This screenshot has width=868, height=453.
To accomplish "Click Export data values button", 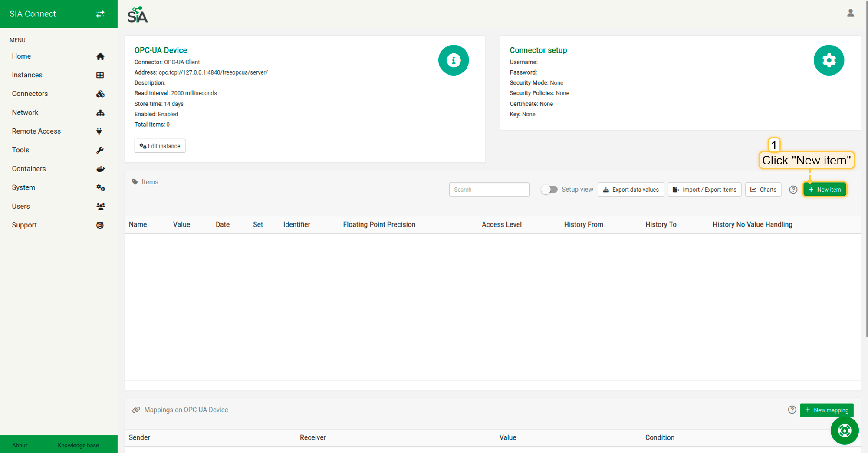I will coord(631,190).
